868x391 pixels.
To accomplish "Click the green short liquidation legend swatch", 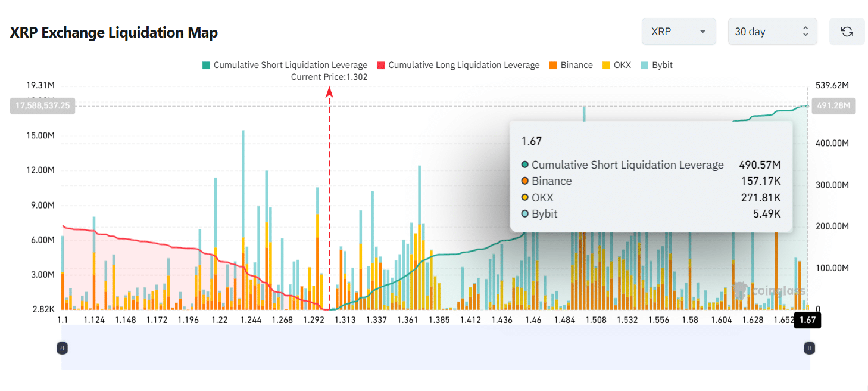I will point(206,65).
